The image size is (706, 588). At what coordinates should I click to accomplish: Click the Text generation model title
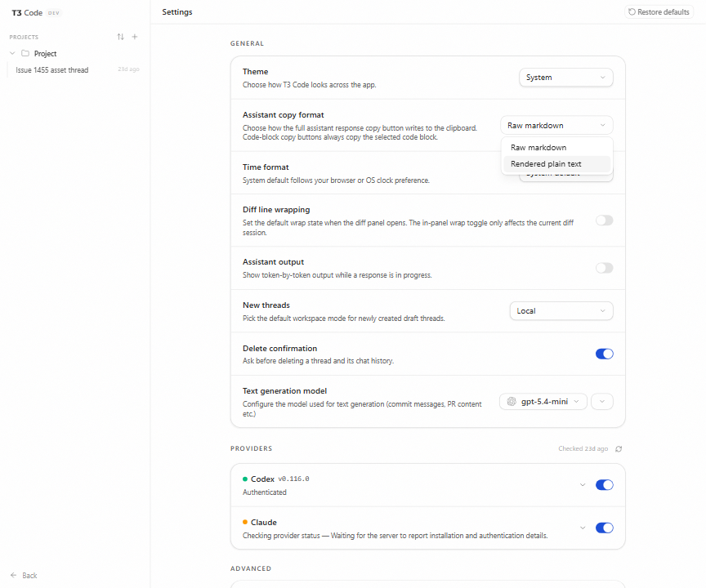pyautogui.click(x=284, y=391)
